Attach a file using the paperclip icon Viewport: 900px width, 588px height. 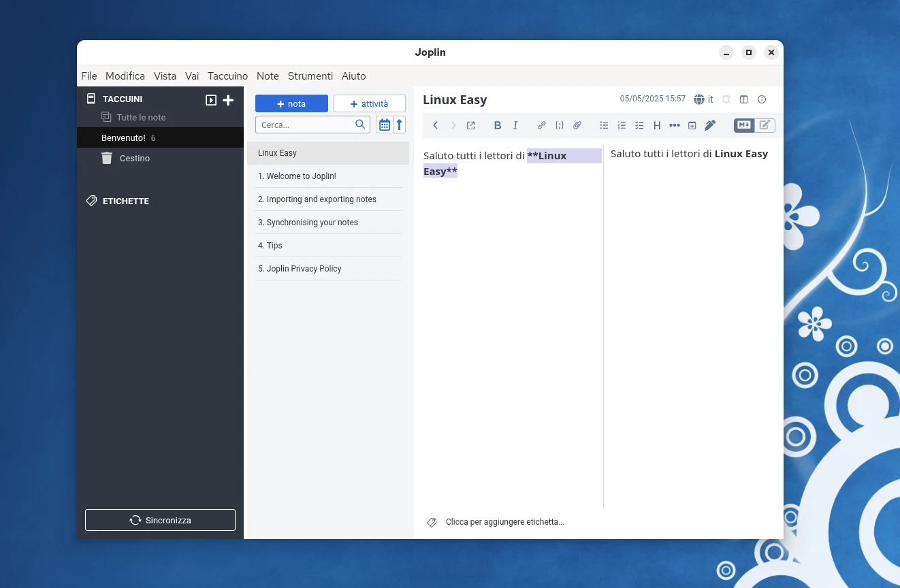coord(577,125)
